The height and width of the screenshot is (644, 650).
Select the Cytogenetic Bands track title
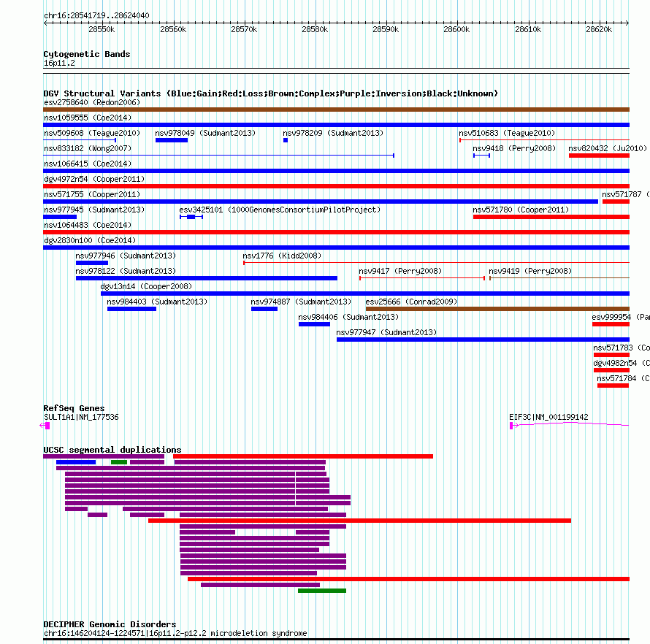[87, 54]
